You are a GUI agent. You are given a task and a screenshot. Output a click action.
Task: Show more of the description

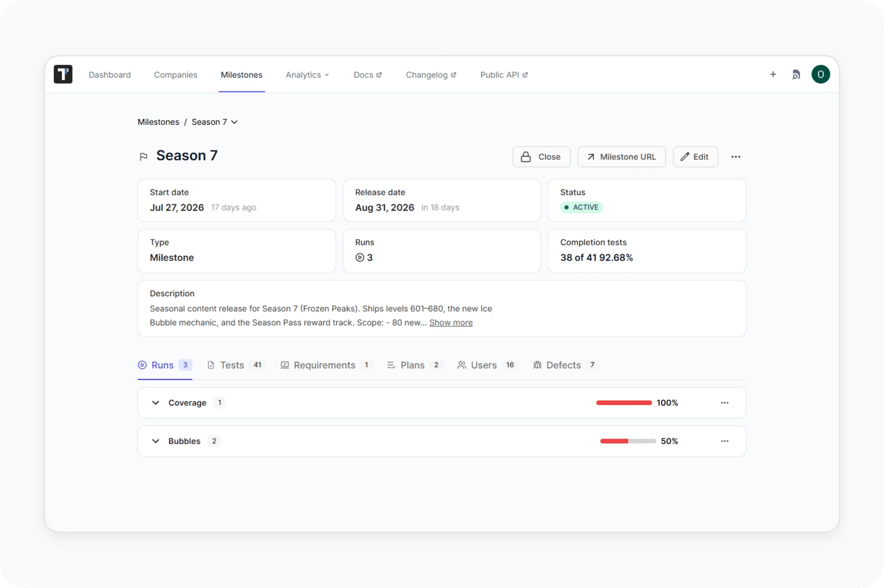coord(451,322)
